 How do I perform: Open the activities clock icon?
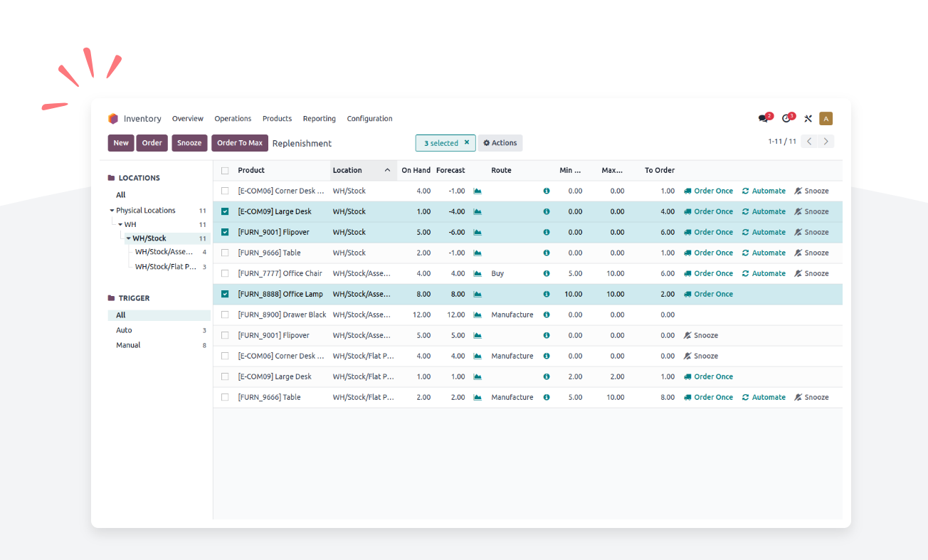(x=786, y=119)
